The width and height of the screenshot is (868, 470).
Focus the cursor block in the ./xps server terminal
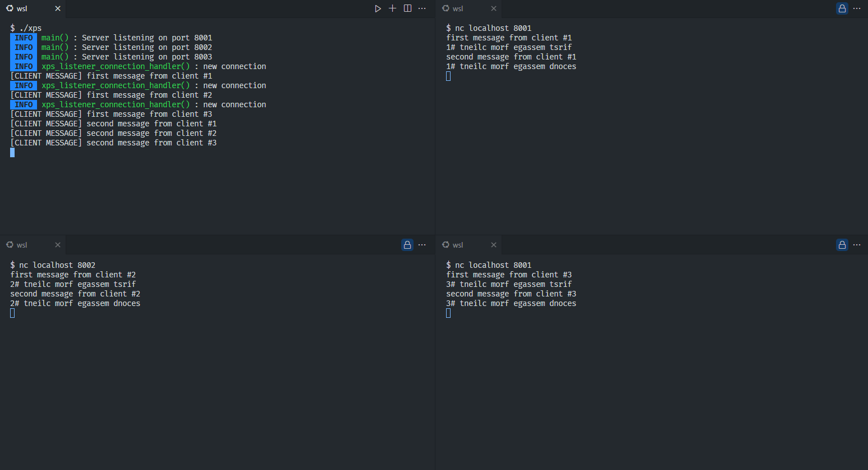pos(12,152)
